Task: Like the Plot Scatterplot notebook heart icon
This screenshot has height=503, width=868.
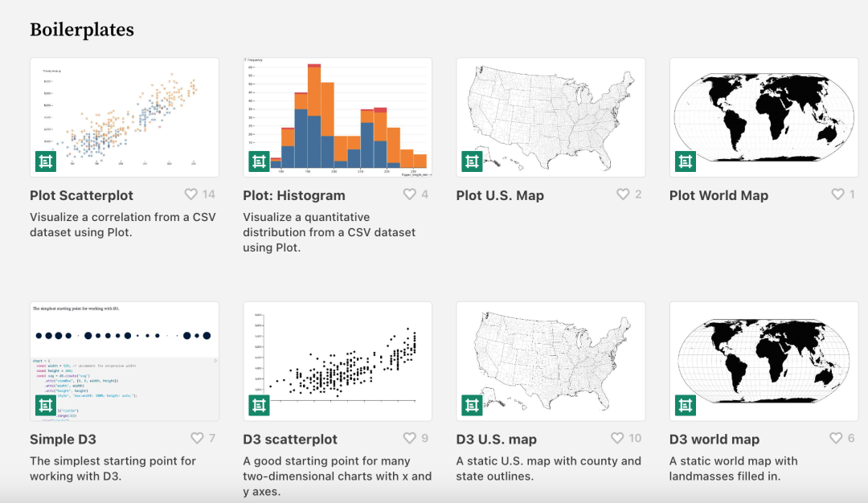Action: tap(191, 194)
